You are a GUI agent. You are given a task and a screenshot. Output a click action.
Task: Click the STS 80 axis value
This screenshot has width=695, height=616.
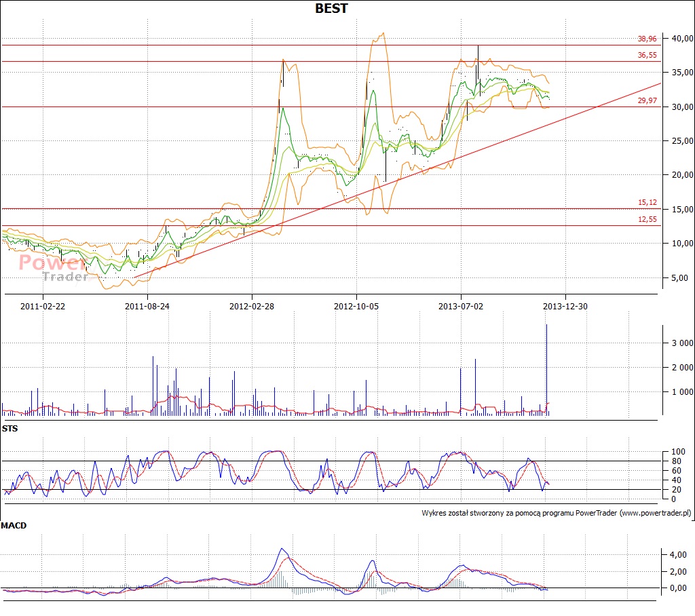[x=677, y=461]
